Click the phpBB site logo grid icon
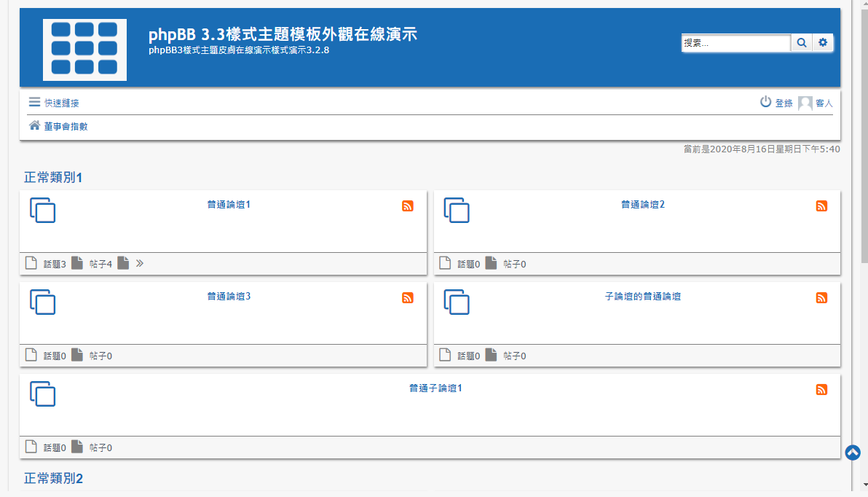The image size is (868, 497). click(84, 50)
